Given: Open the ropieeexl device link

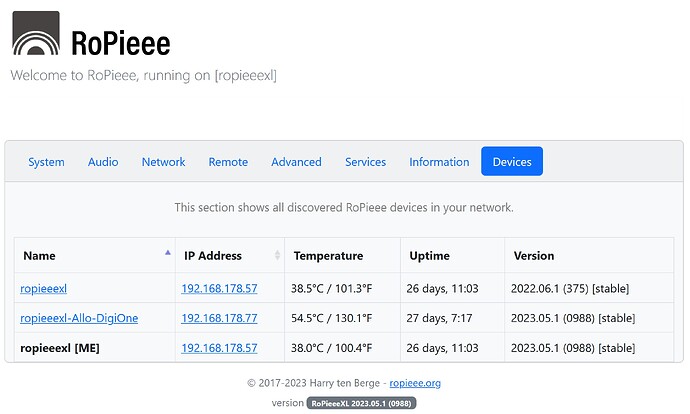Looking at the screenshot, I should pos(44,289).
